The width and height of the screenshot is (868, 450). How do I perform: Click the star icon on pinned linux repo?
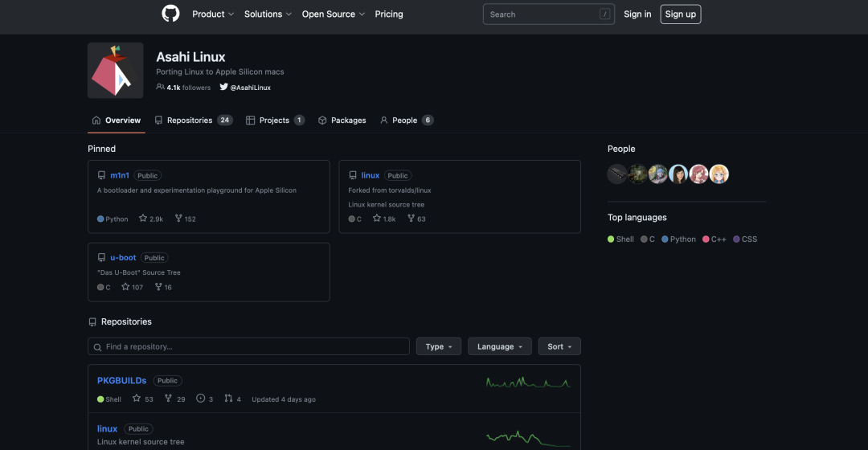(x=377, y=219)
